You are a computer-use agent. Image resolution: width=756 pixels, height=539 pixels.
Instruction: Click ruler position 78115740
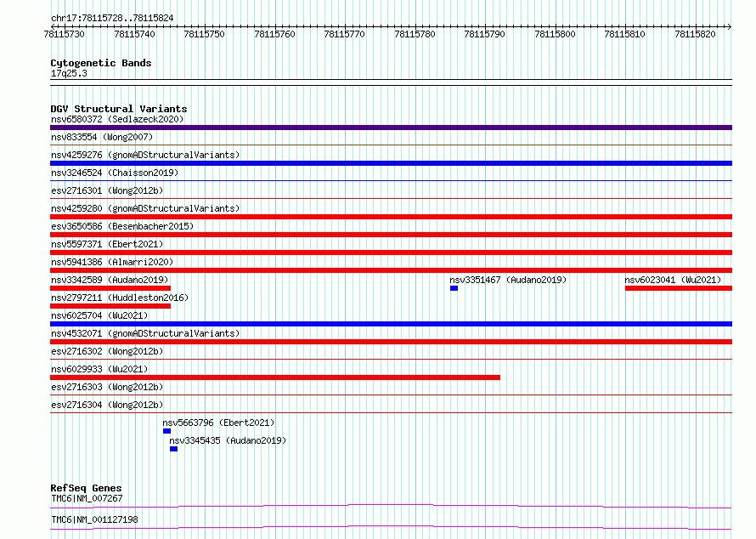point(134,34)
